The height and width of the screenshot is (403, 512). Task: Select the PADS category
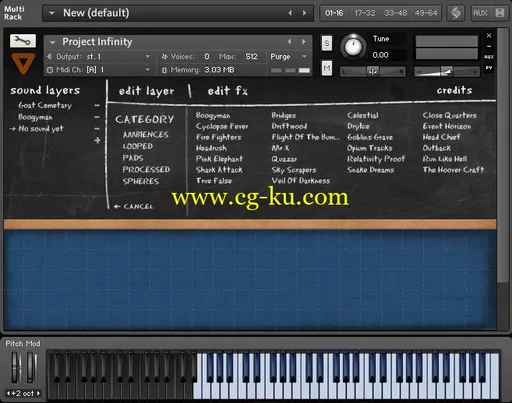click(x=133, y=158)
